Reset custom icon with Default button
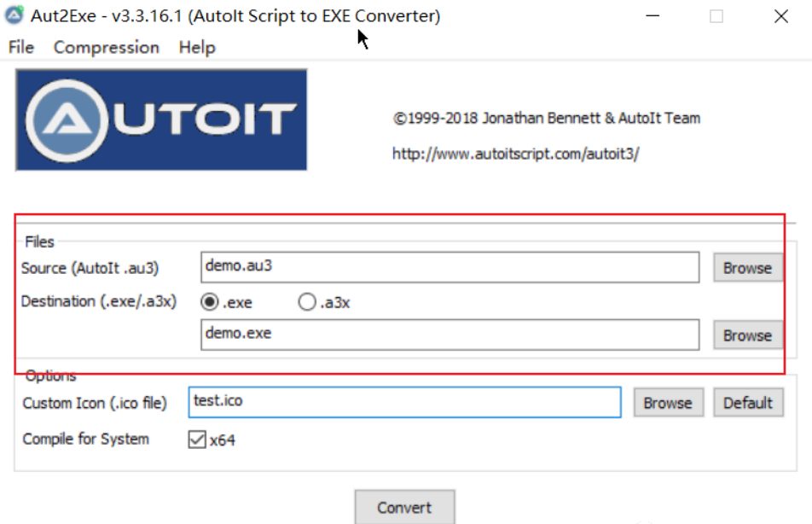This screenshot has height=524, width=812. click(x=748, y=403)
